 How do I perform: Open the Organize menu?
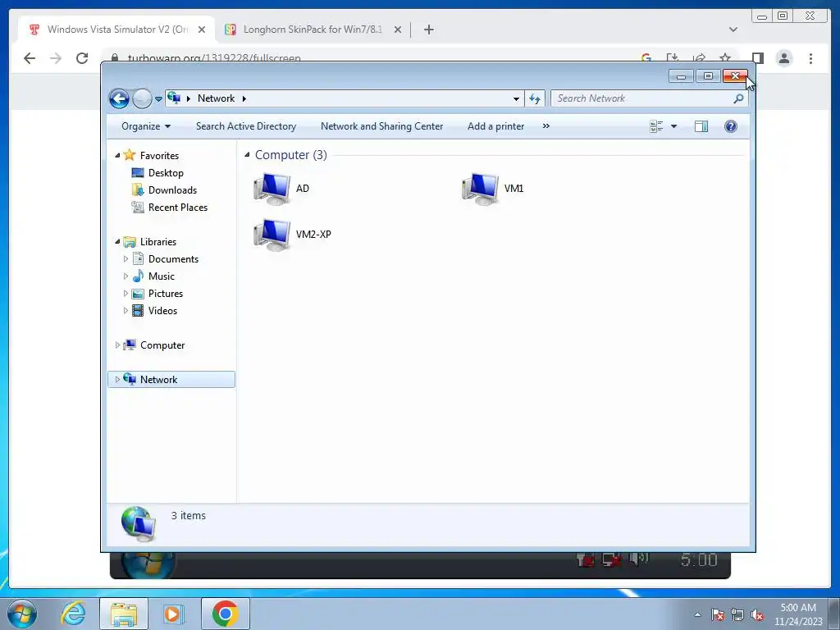pos(146,126)
